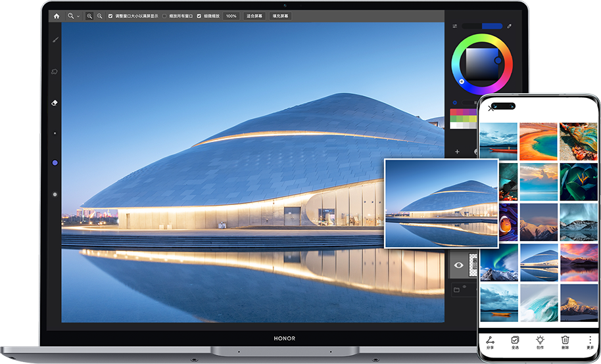
Task: Click the blue foreground color swatch in sidebar
Action: click(x=55, y=162)
